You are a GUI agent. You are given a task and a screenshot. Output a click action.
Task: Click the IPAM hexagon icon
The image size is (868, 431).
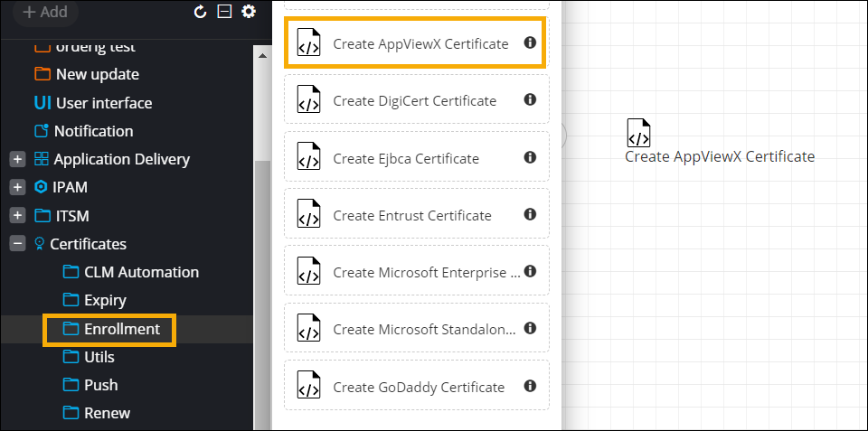(x=41, y=188)
